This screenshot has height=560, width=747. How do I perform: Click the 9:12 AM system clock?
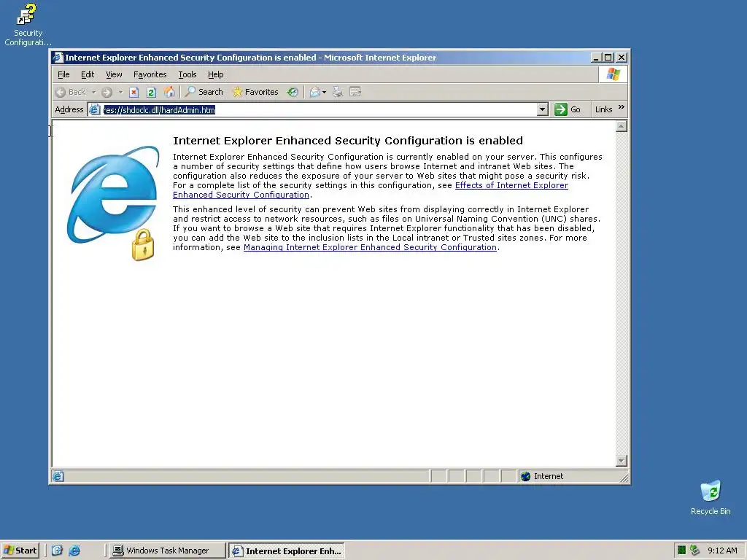coord(722,551)
